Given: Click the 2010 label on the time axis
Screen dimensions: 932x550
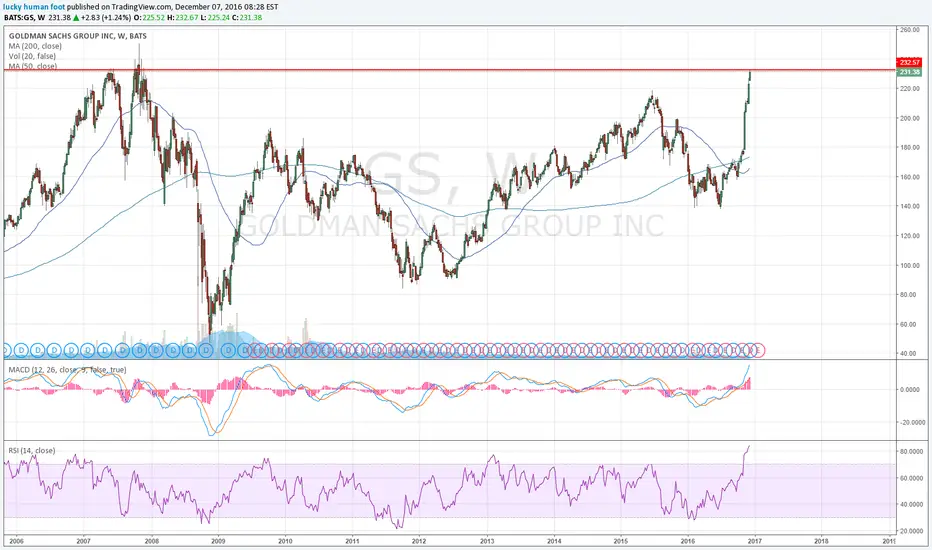Looking at the screenshot, I should (285, 541).
